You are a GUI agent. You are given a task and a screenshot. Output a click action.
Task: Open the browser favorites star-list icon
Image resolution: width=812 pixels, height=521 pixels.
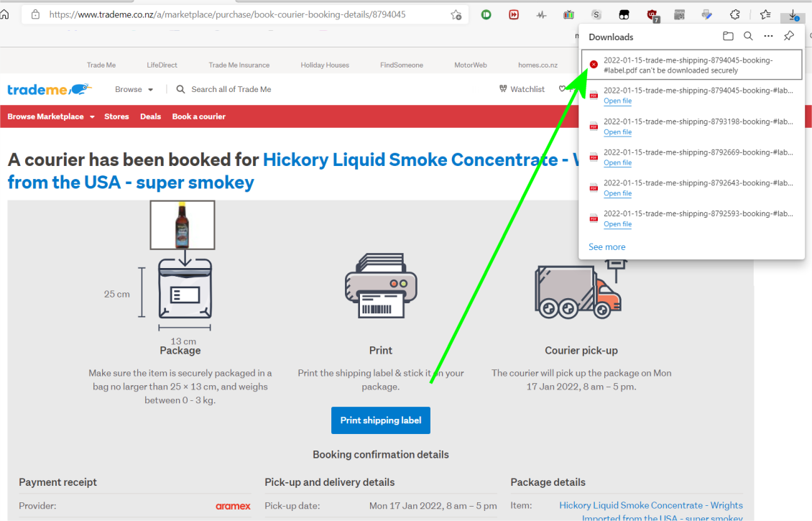(x=765, y=14)
